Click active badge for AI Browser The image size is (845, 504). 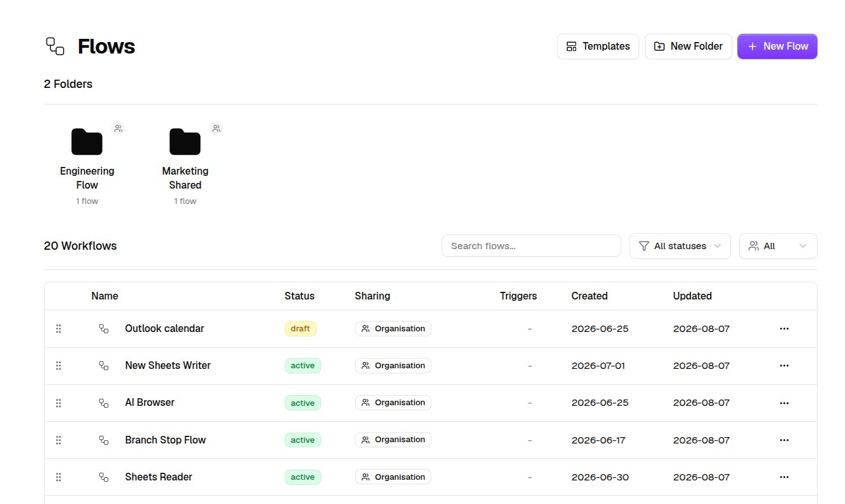coord(303,403)
